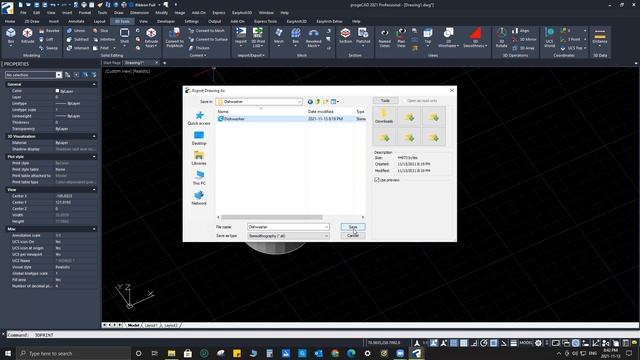This screenshot has width=640, height=360.
Task: Open the Modify menu
Action: coord(161,13)
